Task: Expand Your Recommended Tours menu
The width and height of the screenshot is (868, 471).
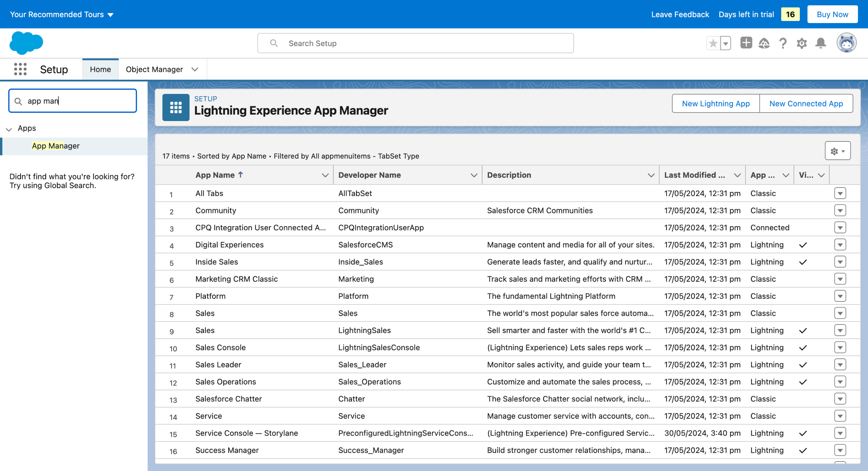Action: pos(62,15)
